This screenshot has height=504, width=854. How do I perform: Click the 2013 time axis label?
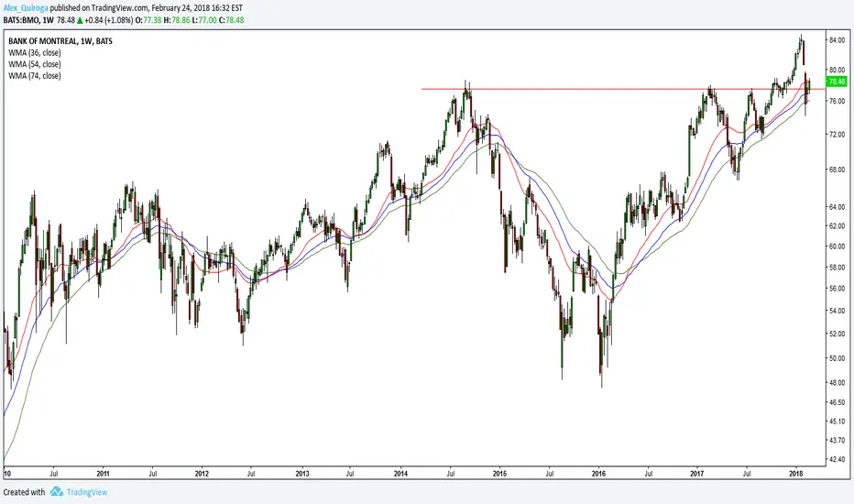point(302,474)
